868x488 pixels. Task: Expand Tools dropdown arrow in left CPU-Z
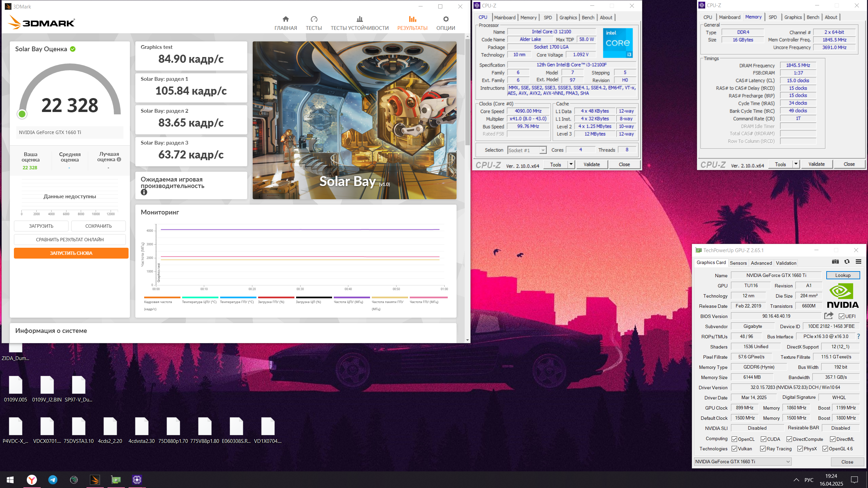point(571,165)
